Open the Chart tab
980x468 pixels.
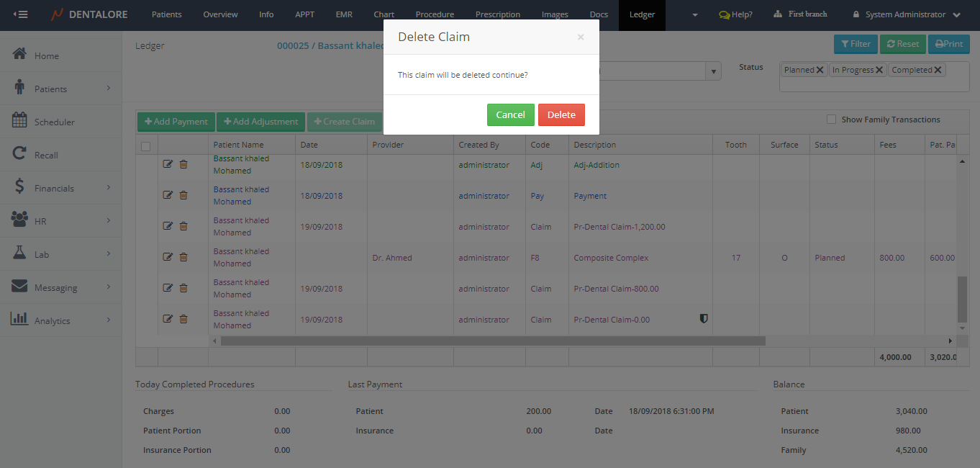pyautogui.click(x=384, y=14)
